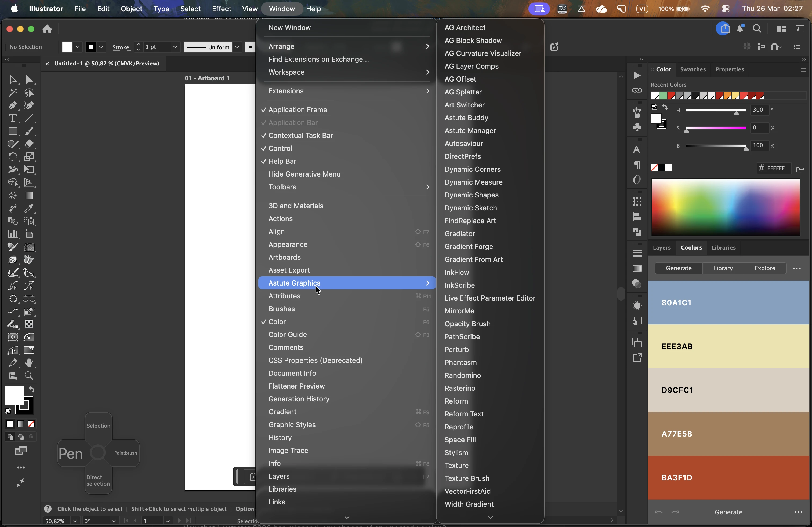
Task: Click the Stroke label link
Action: [x=121, y=47]
